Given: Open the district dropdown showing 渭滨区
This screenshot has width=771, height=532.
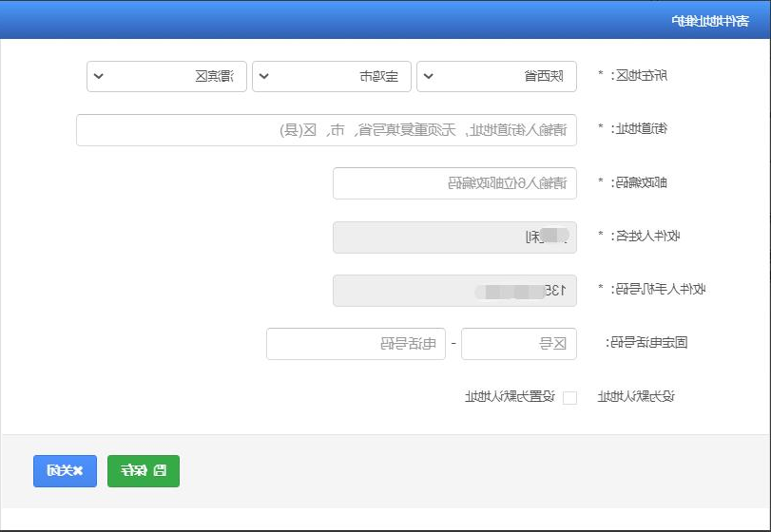Looking at the screenshot, I should coord(166,77).
